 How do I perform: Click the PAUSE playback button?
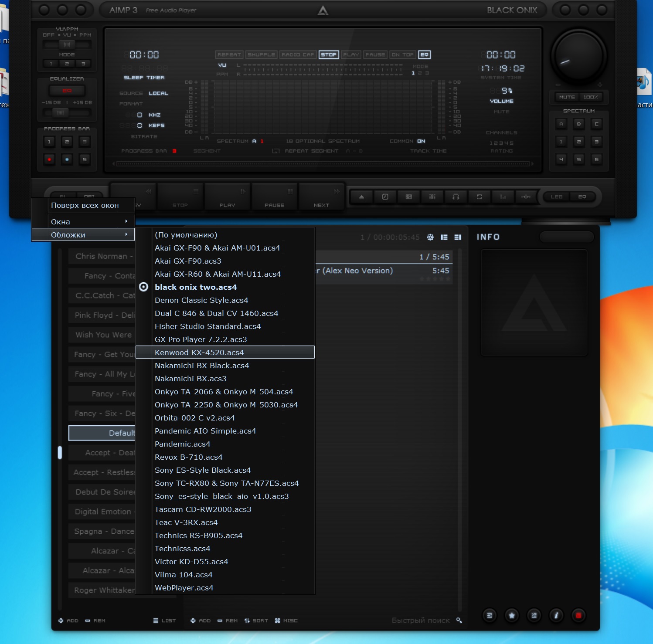click(x=274, y=197)
